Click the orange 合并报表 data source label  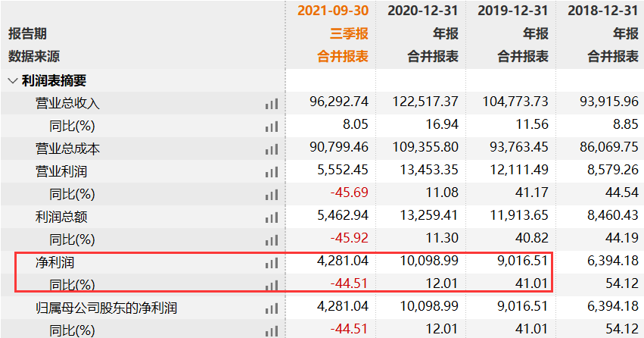tap(342, 56)
